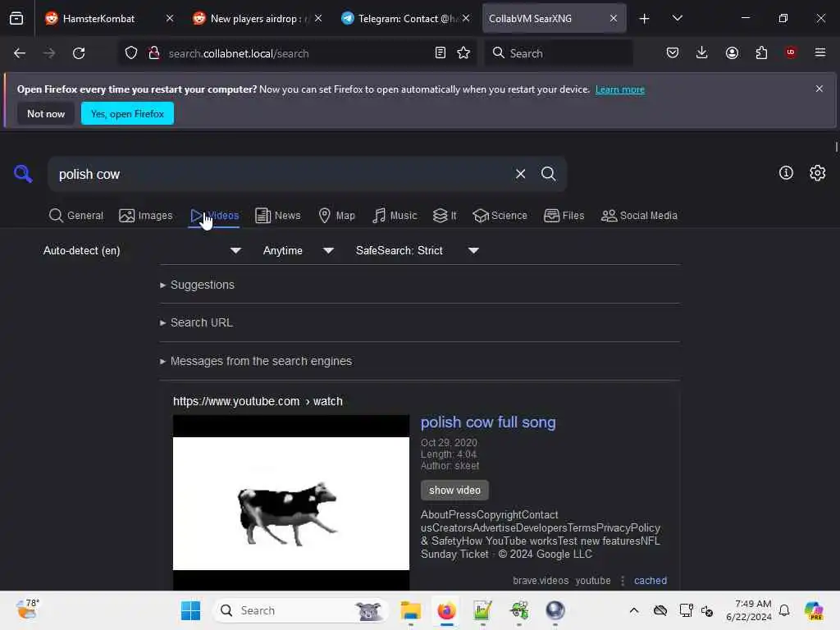This screenshot has width=840, height=630.
Task: Click the polish cow video thumbnail
Action: click(291, 503)
